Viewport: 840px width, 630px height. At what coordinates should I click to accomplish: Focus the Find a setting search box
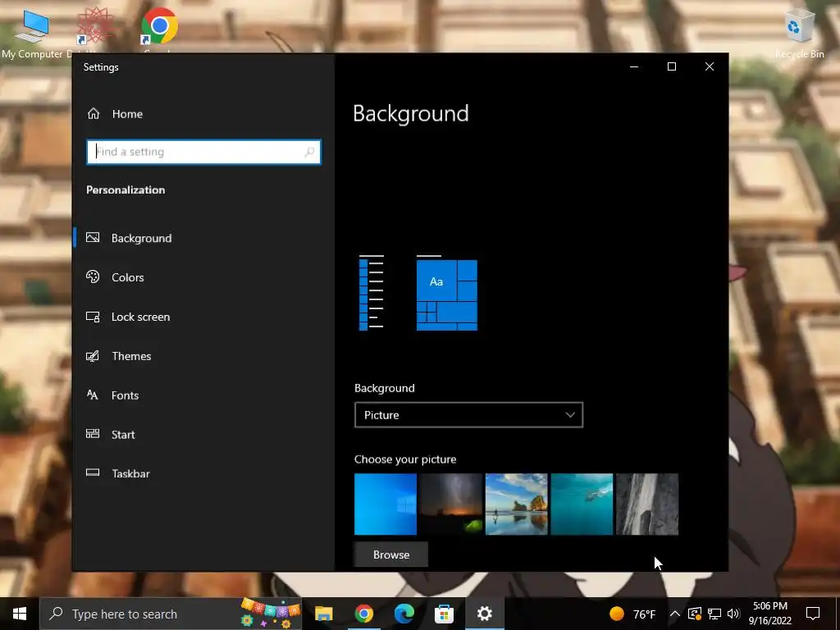[203, 152]
